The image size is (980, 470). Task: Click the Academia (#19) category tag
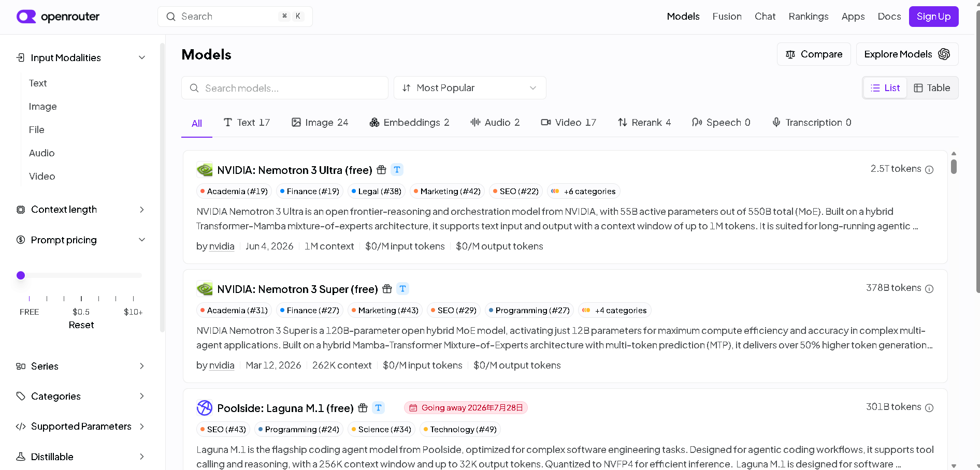234,192
